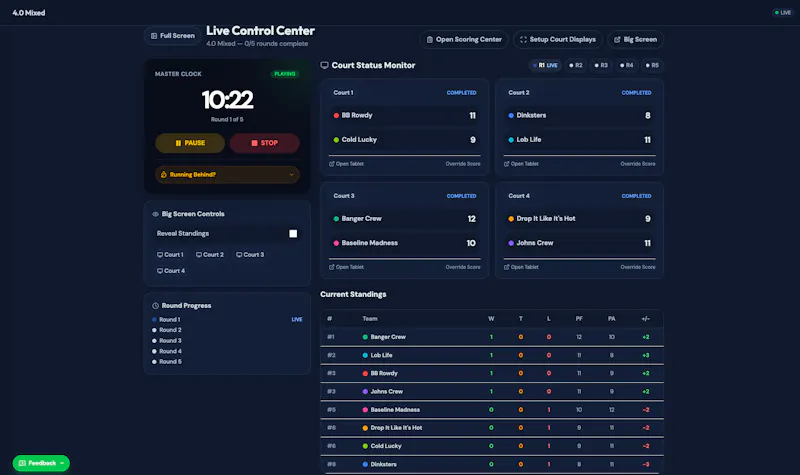Click the Court Status Monitor icon
The width and height of the screenshot is (800, 475).
tap(324, 65)
